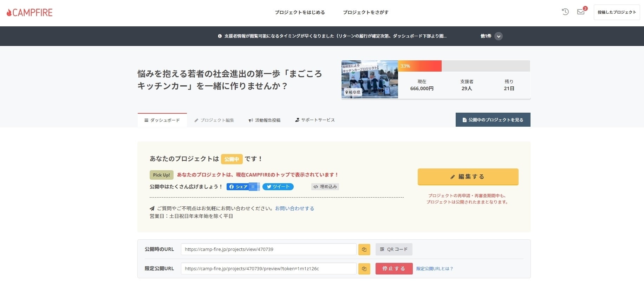This screenshot has height=299, width=644.
Task: Select the サポートサービス tab
Action: [x=315, y=120]
